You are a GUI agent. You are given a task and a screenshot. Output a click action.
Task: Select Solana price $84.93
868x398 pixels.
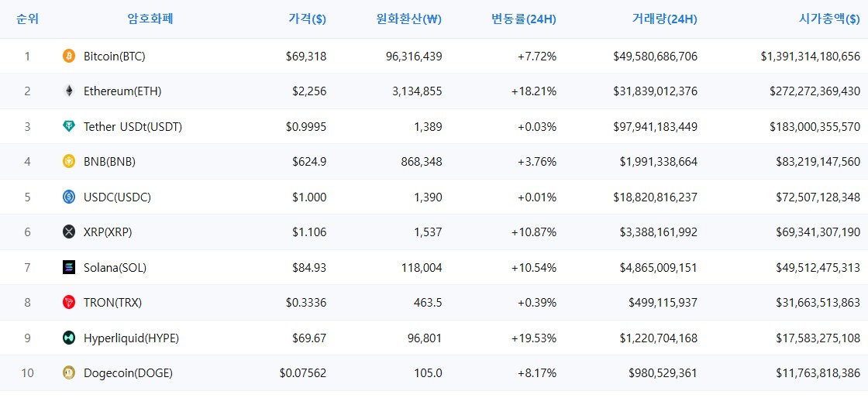(309, 268)
